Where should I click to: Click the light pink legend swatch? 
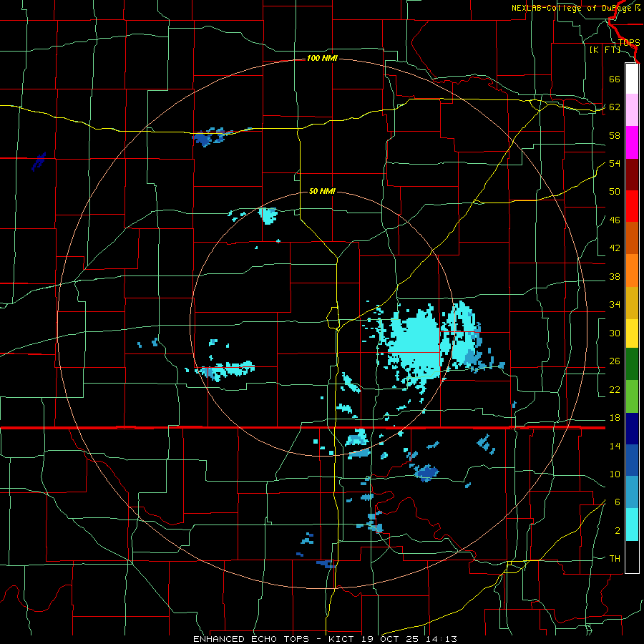[x=632, y=110]
